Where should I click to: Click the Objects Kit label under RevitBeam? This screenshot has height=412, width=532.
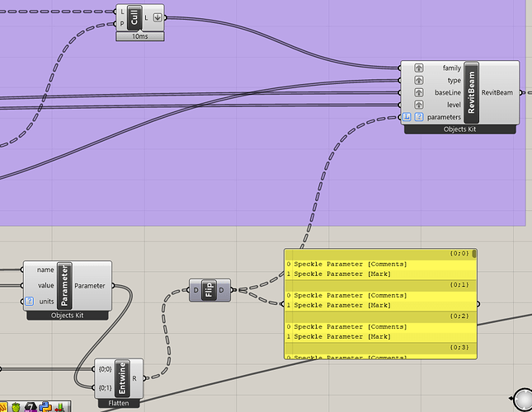[459, 129]
